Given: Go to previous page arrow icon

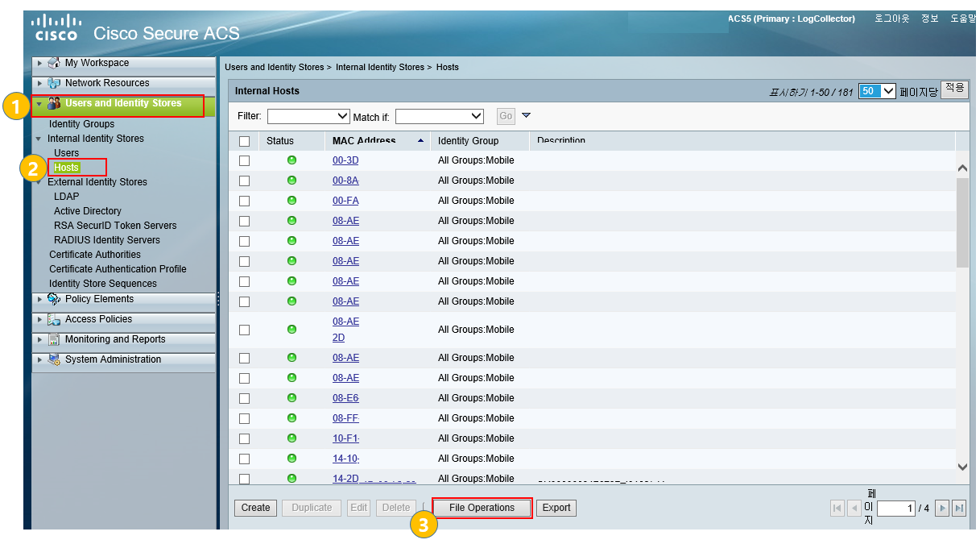Looking at the screenshot, I should click(854, 509).
